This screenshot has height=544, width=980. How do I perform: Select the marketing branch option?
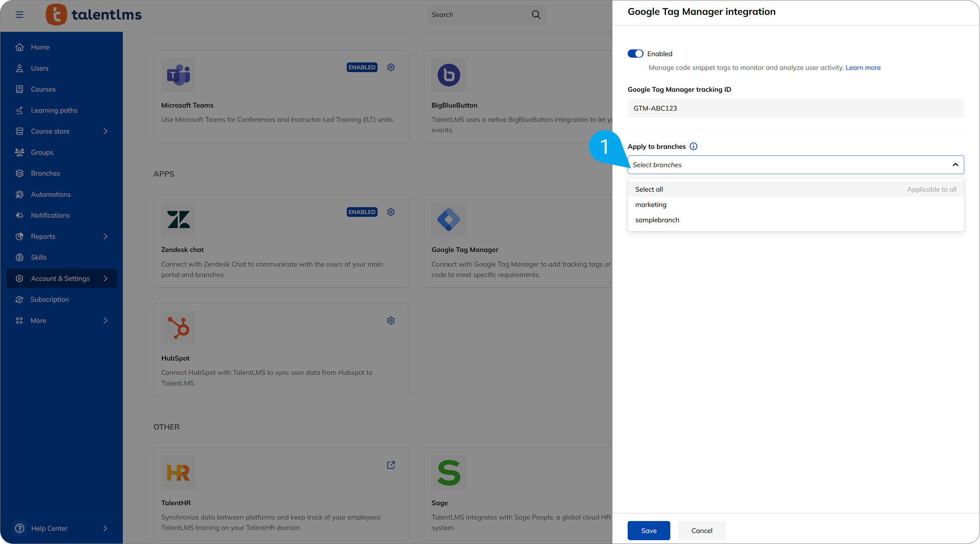[x=650, y=205]
